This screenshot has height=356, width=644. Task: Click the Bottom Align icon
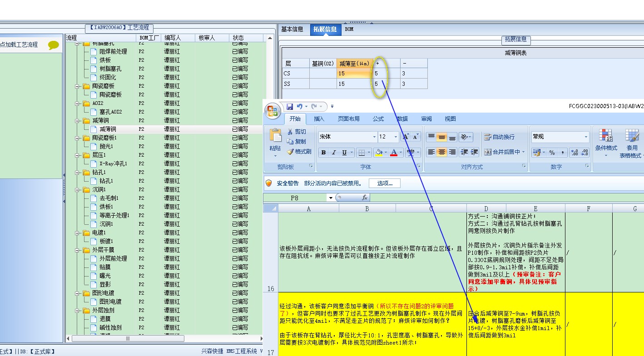click(x=452, y=137)
